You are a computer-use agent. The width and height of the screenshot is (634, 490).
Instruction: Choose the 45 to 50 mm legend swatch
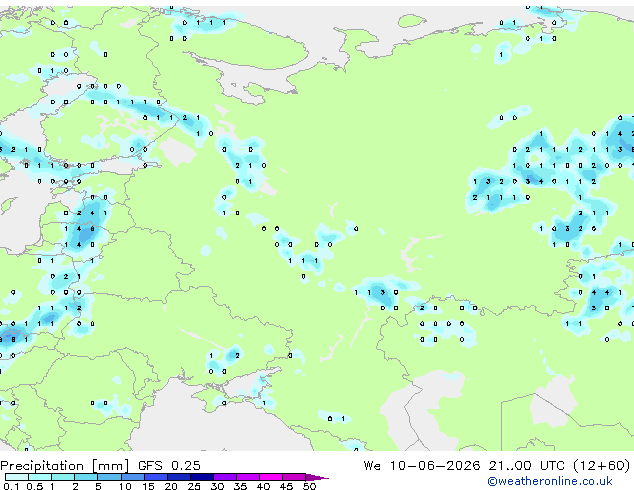[294, 477]
